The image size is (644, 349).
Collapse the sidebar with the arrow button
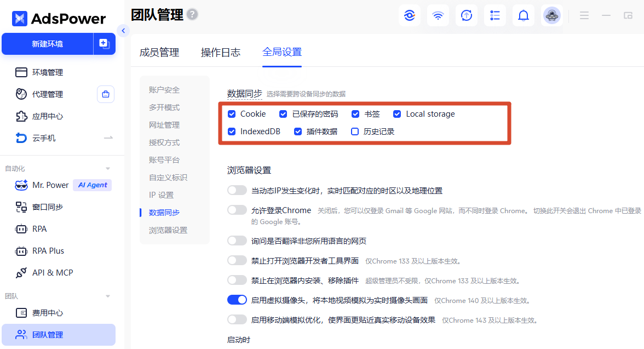(123, 31)
